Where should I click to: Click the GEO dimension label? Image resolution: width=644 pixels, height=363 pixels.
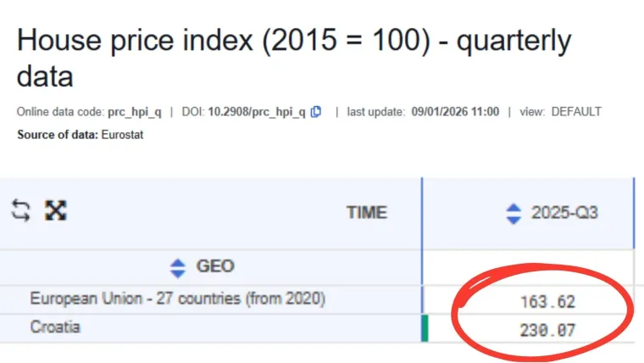click(x=215, y=268)
